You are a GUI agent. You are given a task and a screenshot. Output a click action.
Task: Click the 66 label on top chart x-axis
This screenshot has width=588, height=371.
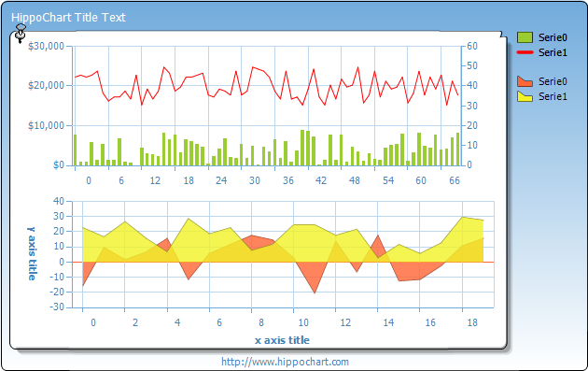click(x=455, y=180)
